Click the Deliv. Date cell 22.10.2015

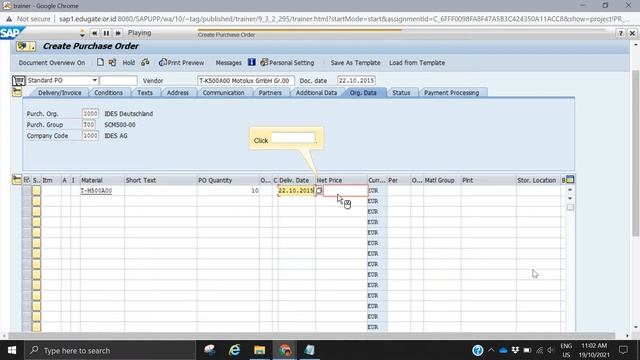[x=296, y=191]
